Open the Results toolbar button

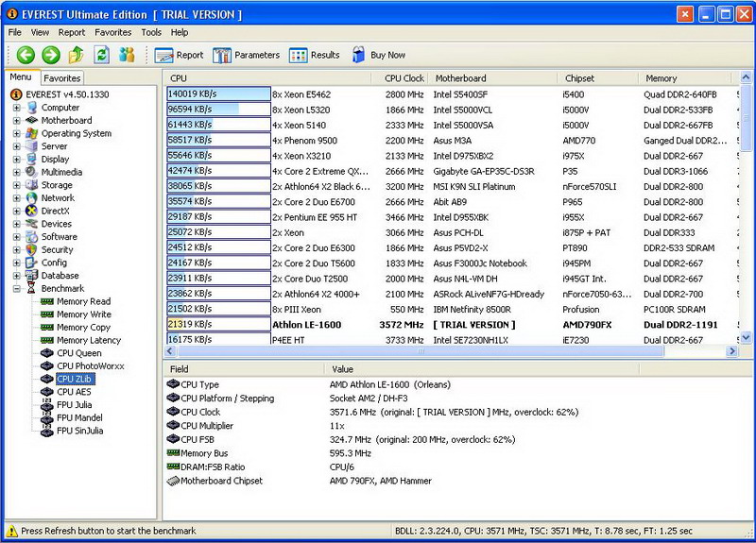point(315,55)
